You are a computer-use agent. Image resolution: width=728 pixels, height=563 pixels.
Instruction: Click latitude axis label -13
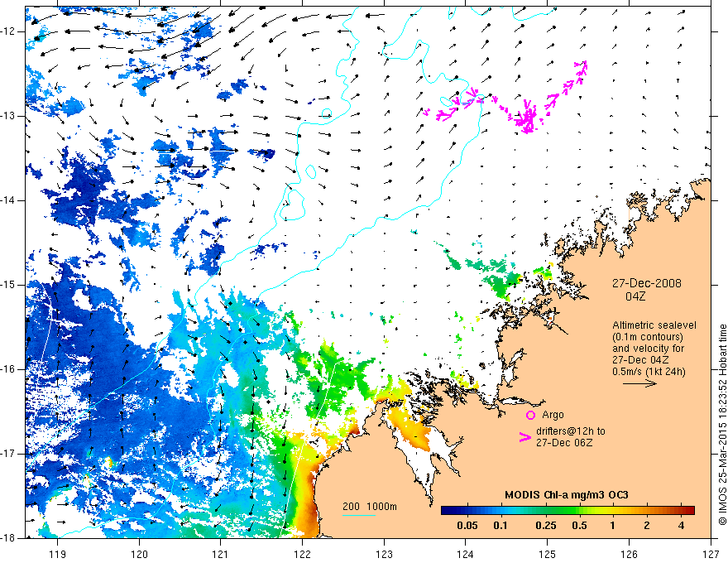point(8,116)
